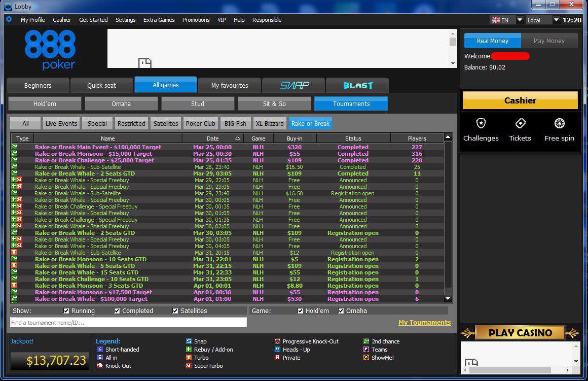Click the Heads-Up legend icon
This screenshot has height=381, width=588.
coord(277,350)
